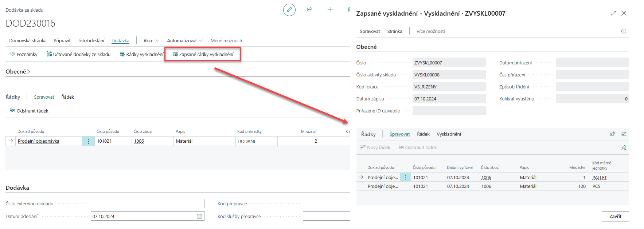Open row options for Prodejní objednávka line
Viewport: 644px width, 229px height.
88,141
